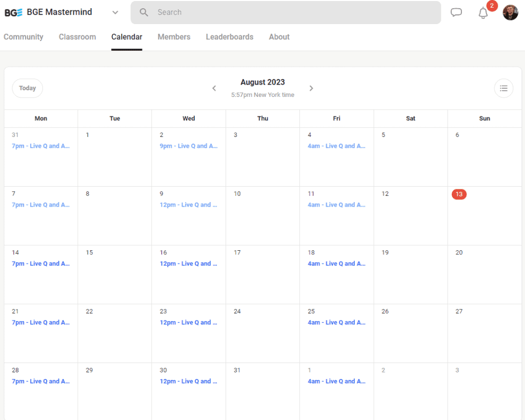Click the Today button
The width and height of the screenshot is (525, 420).
(28, 88)
